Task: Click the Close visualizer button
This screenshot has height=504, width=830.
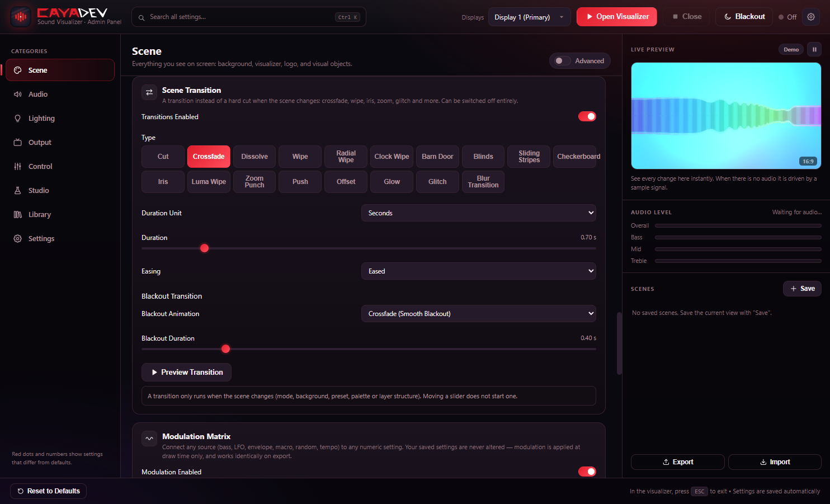Action: pyautogui.click(x=687, y=17)
